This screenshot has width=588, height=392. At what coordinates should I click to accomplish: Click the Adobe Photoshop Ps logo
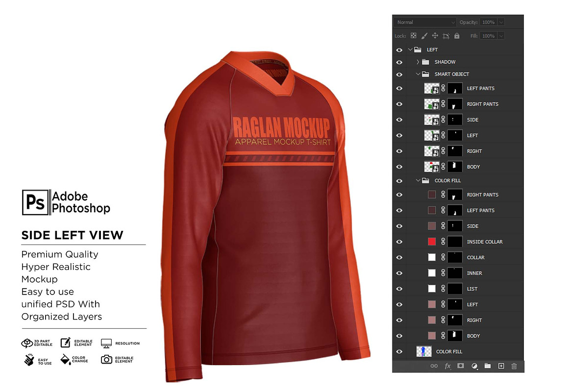point(36,202)
